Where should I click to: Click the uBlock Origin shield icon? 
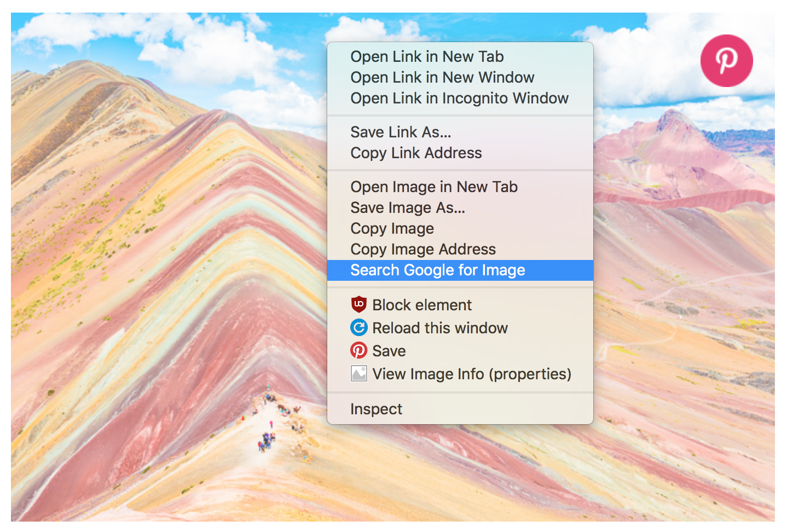359,305
